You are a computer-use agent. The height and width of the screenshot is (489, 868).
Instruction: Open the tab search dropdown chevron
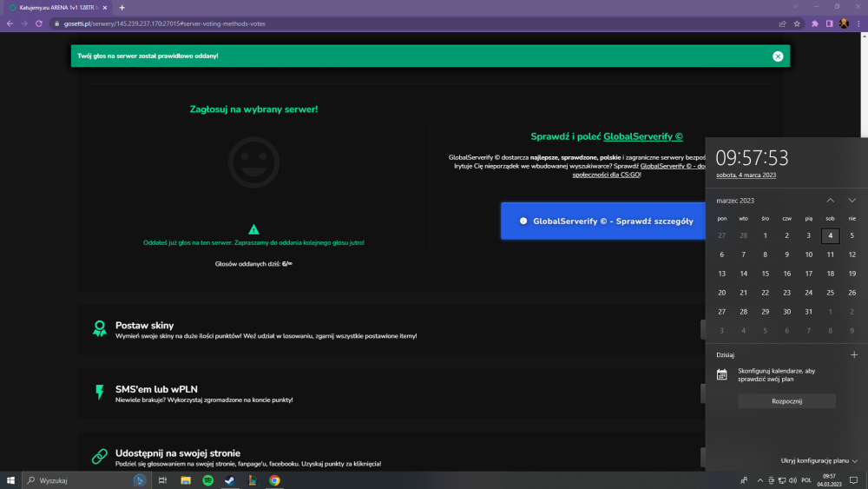[795, 7]
